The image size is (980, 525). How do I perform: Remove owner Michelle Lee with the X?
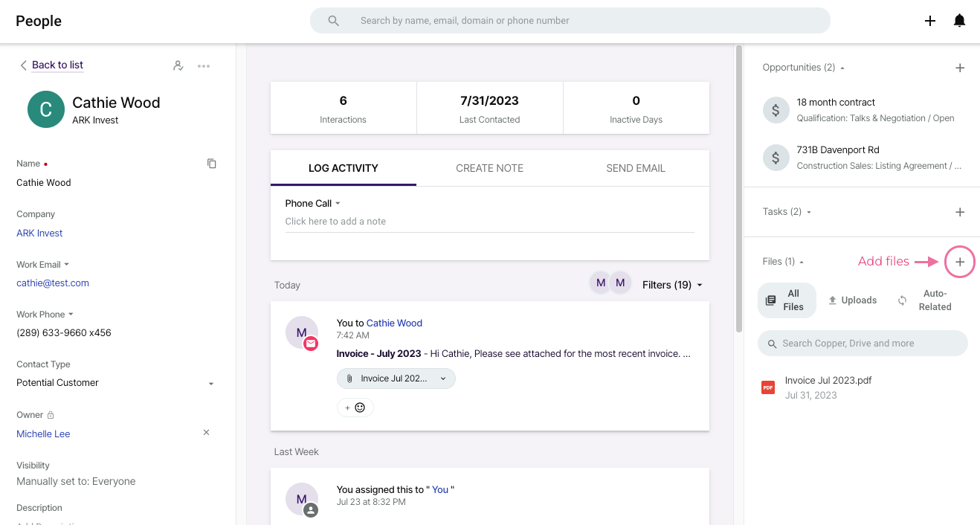pos(207,433)
